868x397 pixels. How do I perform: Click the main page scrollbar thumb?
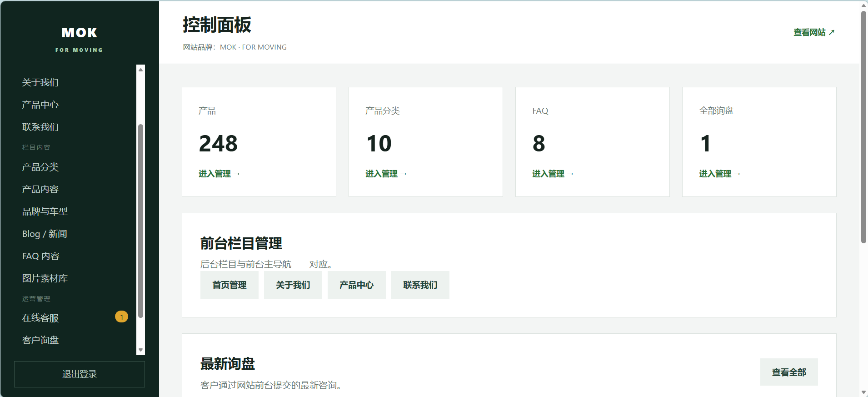(863, 127)
